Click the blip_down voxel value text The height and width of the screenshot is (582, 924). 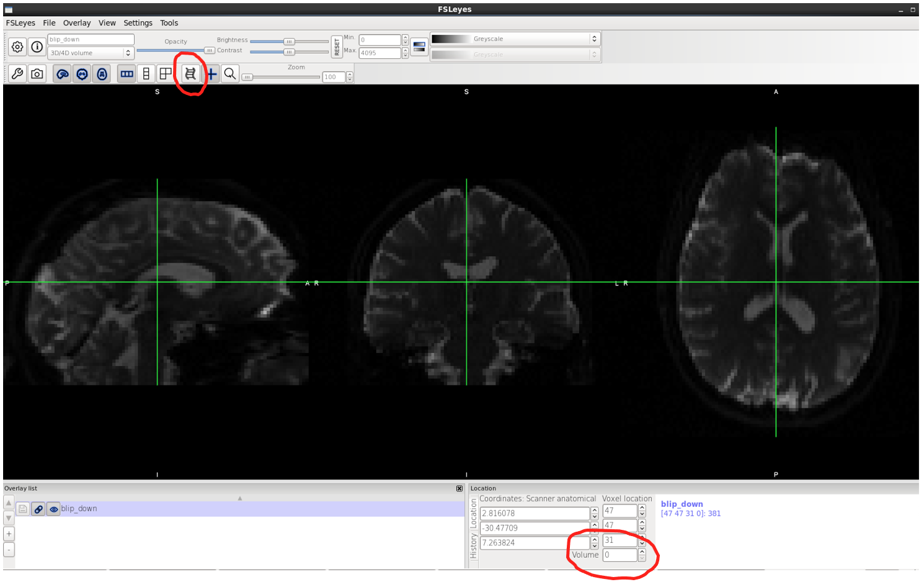click(x=690, y=514)
